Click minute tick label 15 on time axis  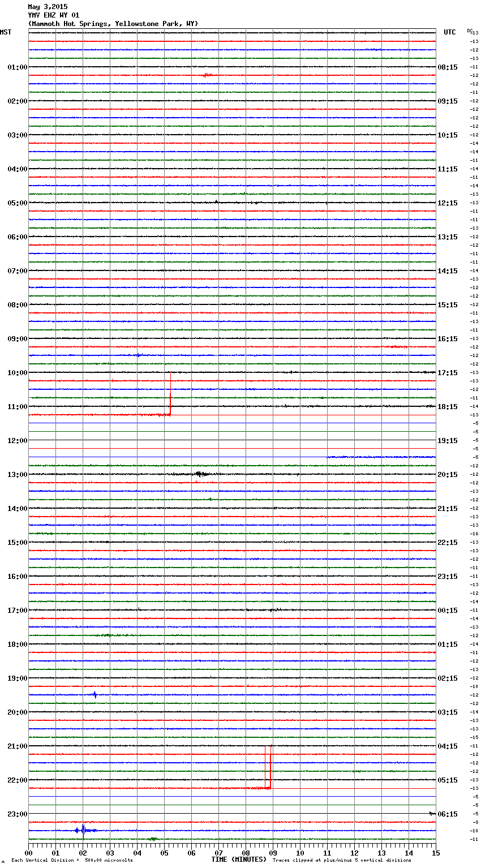435,853
